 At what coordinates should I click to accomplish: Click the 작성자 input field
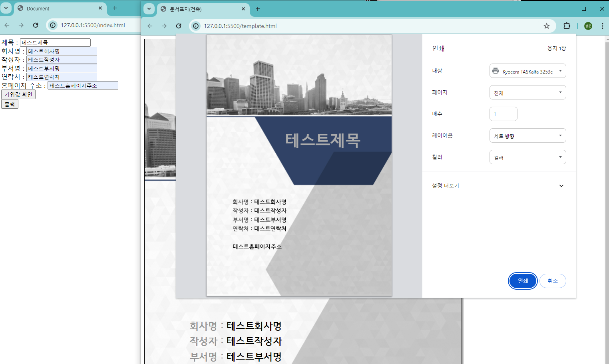[62, 60]
